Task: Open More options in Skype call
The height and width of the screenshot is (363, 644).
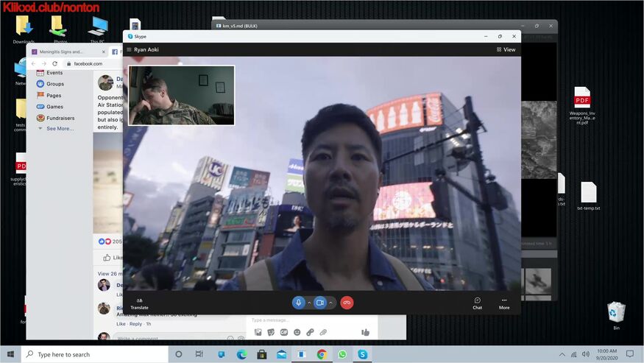Action: point(504,303)
